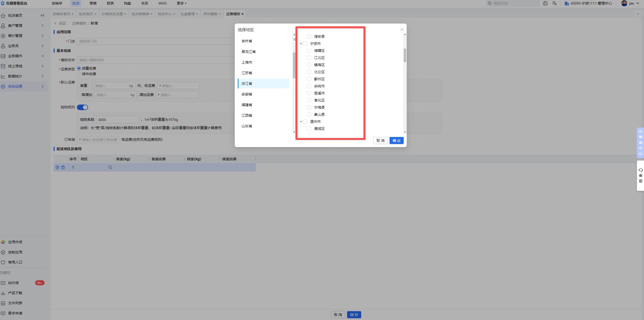Collapse the 温州市 tree node
The height and width of the screenshot is (320, 644).
pyautogui.click(x=301, y=122)
